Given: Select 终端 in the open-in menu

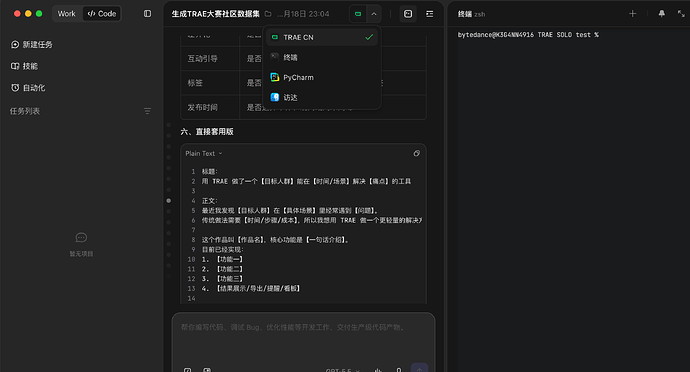Looking at the screenshot, I should 323,57.
